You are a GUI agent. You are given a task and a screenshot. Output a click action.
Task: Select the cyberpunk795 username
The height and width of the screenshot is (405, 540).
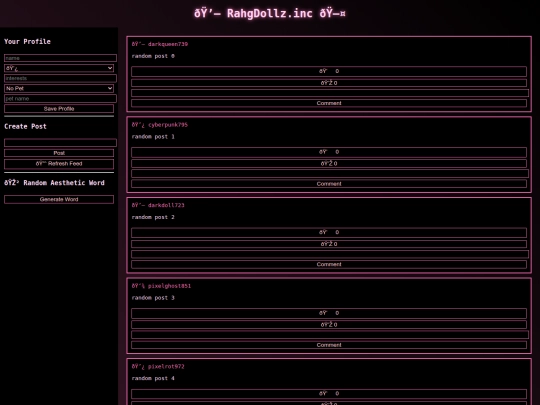tap(168, 125)
